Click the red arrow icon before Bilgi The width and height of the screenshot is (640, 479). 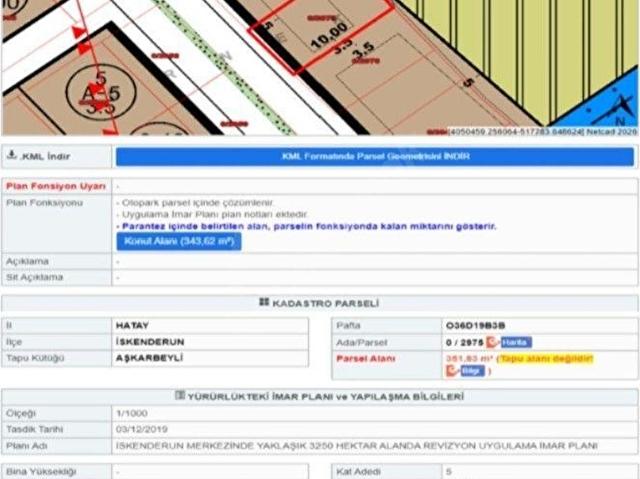coord(452,371)
